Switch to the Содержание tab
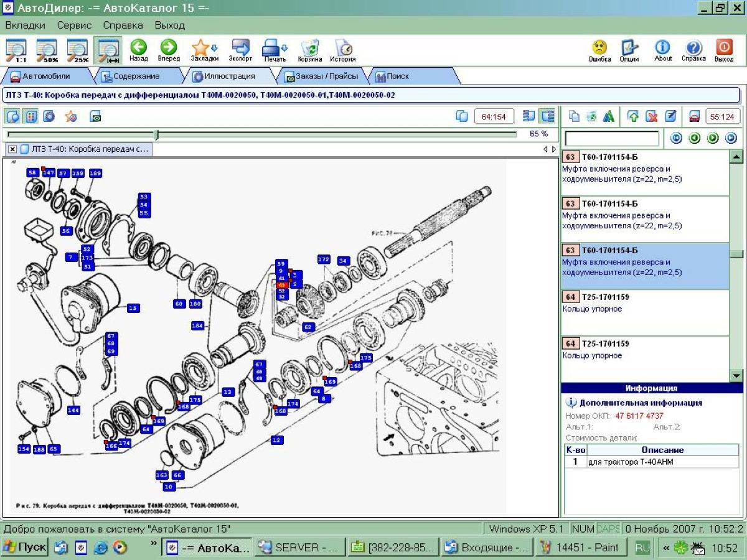Screen dimensions: 747x560 point(136,76)
